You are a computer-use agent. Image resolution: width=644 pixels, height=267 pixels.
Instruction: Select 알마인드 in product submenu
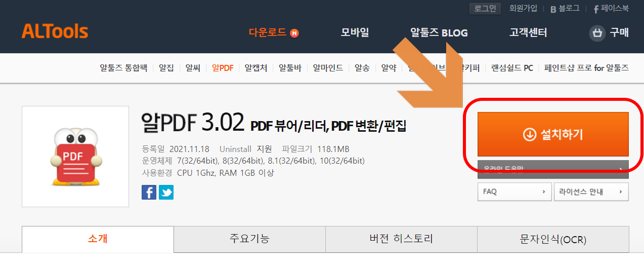328,68
